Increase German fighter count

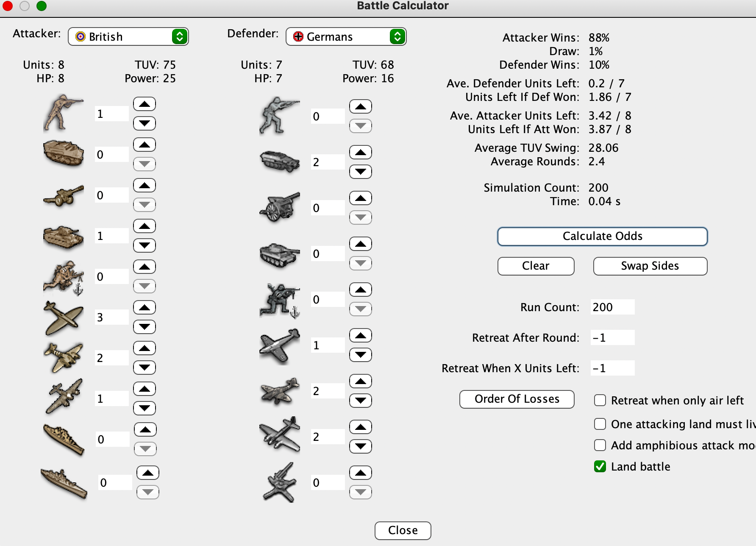(361, 335)
